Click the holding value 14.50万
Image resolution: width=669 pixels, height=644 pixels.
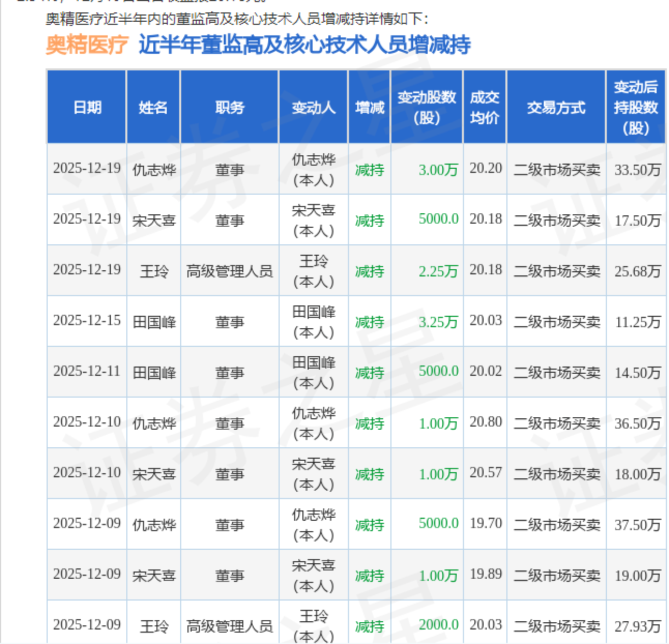point(637,373)
